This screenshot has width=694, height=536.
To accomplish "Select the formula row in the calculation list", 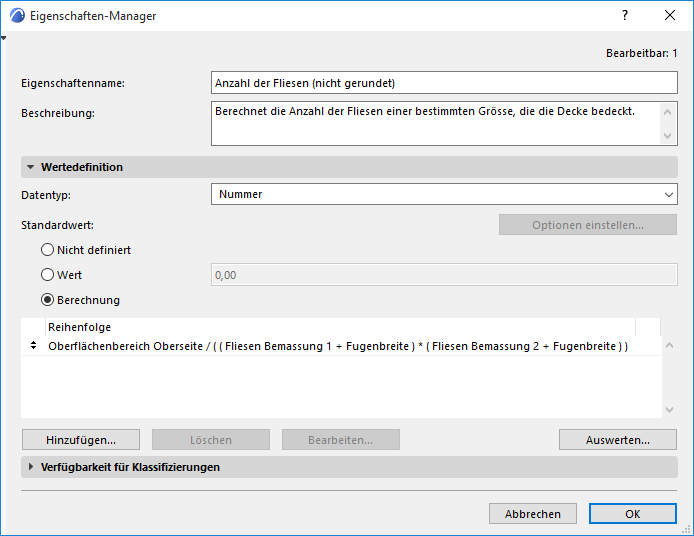I will pyautogui.click(x=338, y=346).
